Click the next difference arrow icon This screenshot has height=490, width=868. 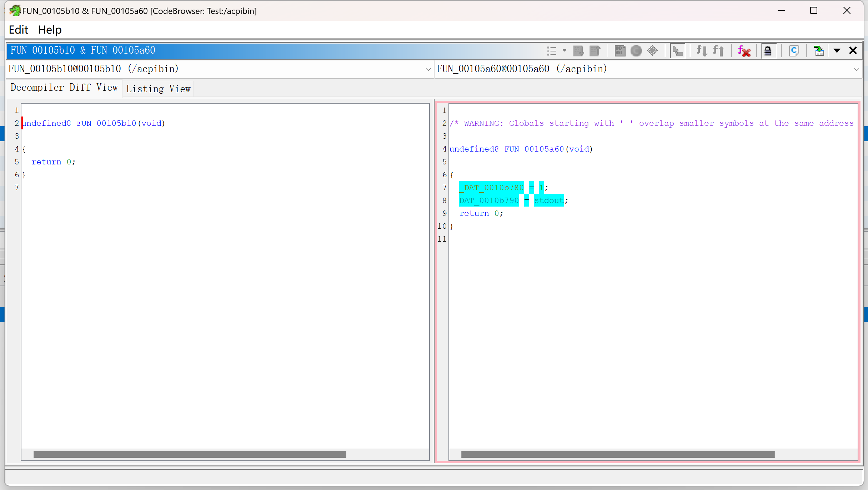tap(578, 51)
